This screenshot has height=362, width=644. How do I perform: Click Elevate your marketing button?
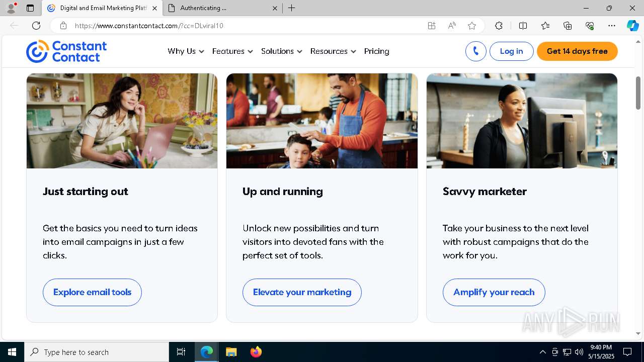point(302,292)
